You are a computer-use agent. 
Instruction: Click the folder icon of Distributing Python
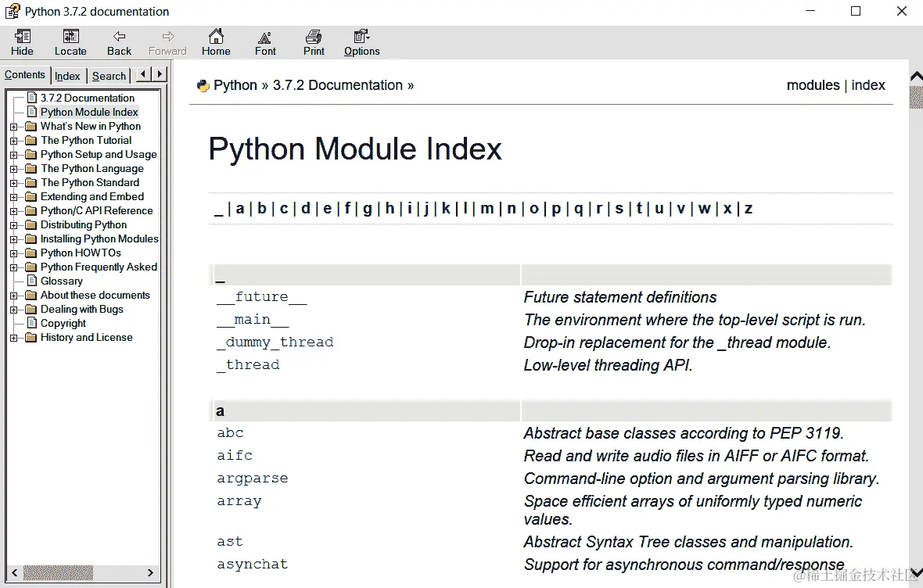(31, 225)
